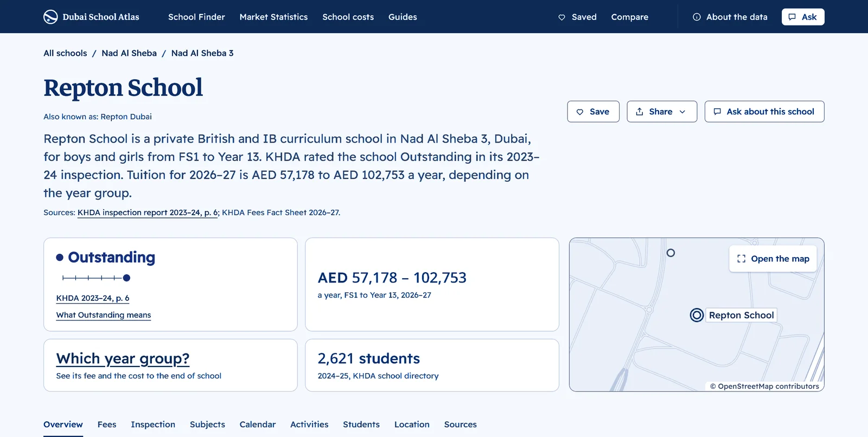Open KHDA inspection report 2023–24 source link
The width and height of the screenshot is (868, 437).
click(x=148, y=213)
